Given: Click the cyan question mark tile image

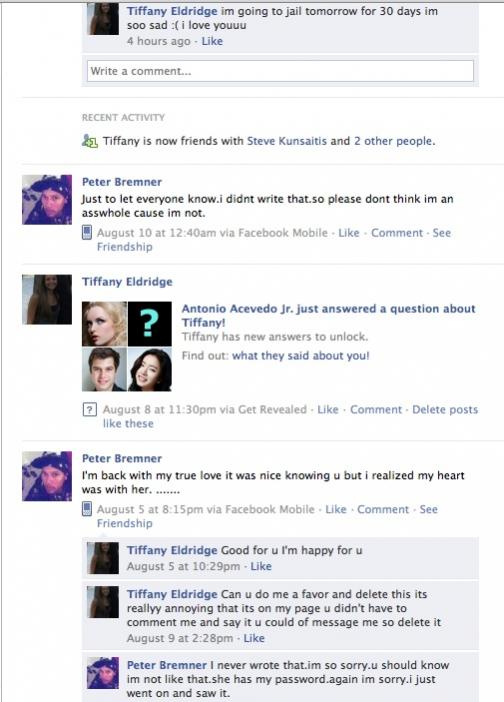Looking at the screenshot, I should click(x=149, y=324).
